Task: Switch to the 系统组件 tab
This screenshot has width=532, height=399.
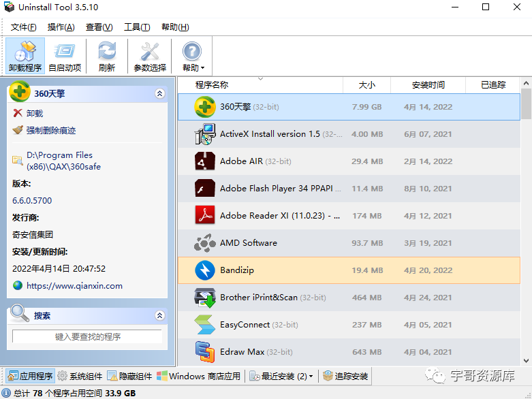Action: click(x=80, y=376)
